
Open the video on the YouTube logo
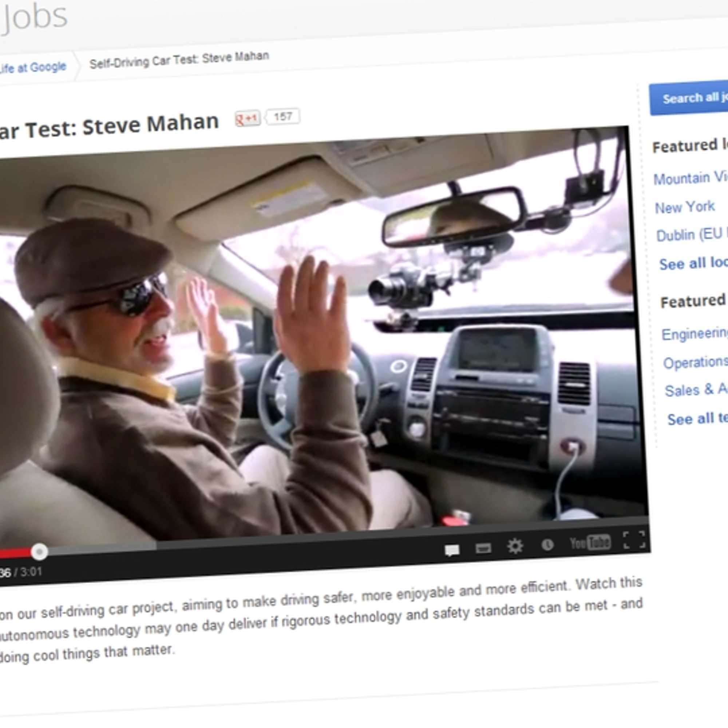[590, 542]
